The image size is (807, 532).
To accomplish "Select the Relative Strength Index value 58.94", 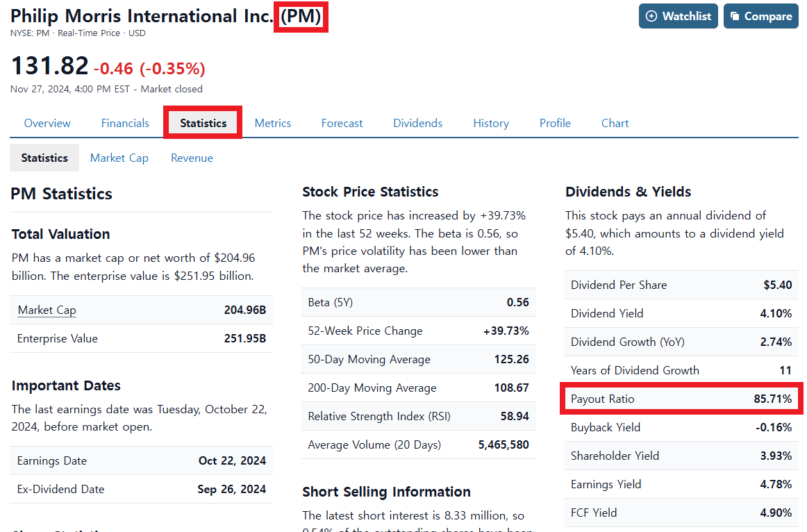I will tap(515, 416).
